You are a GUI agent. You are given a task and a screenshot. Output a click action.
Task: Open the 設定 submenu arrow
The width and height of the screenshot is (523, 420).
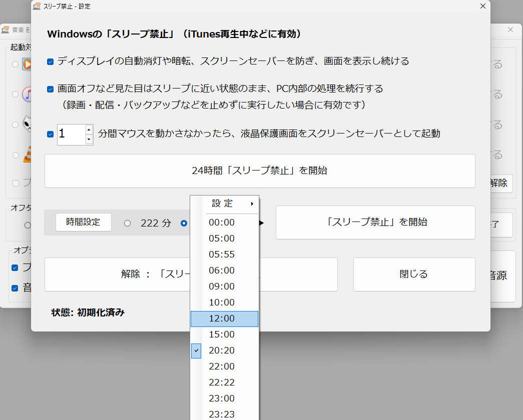[252, 204]
